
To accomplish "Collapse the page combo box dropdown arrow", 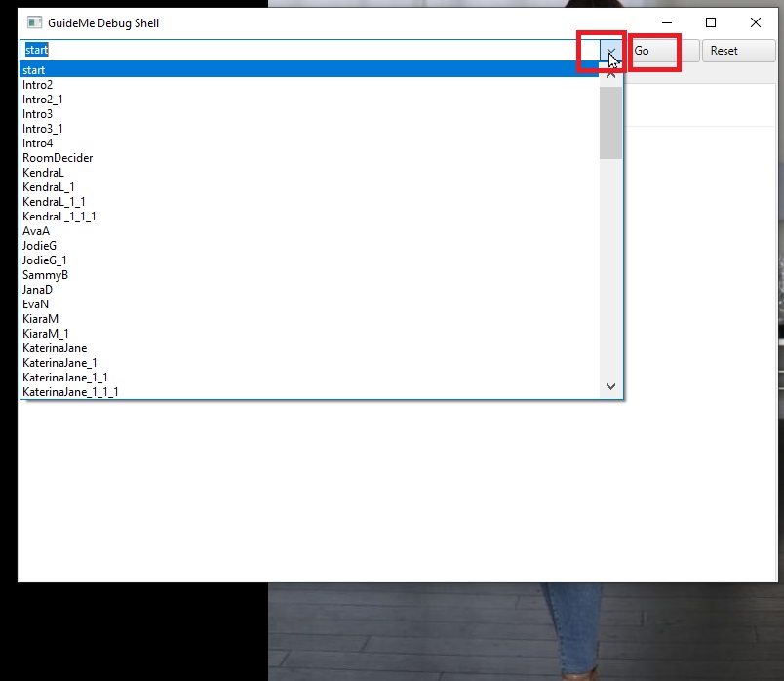I will coord(611,51).
